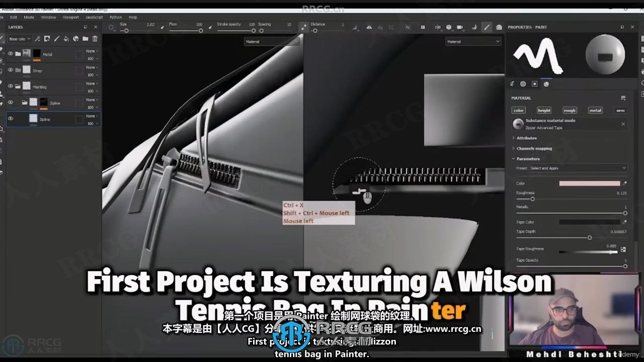Image resolution: width=644 pixels, height=362 pixels.
Task: Select the MainBag layer thumbnail
Action: 27,86
